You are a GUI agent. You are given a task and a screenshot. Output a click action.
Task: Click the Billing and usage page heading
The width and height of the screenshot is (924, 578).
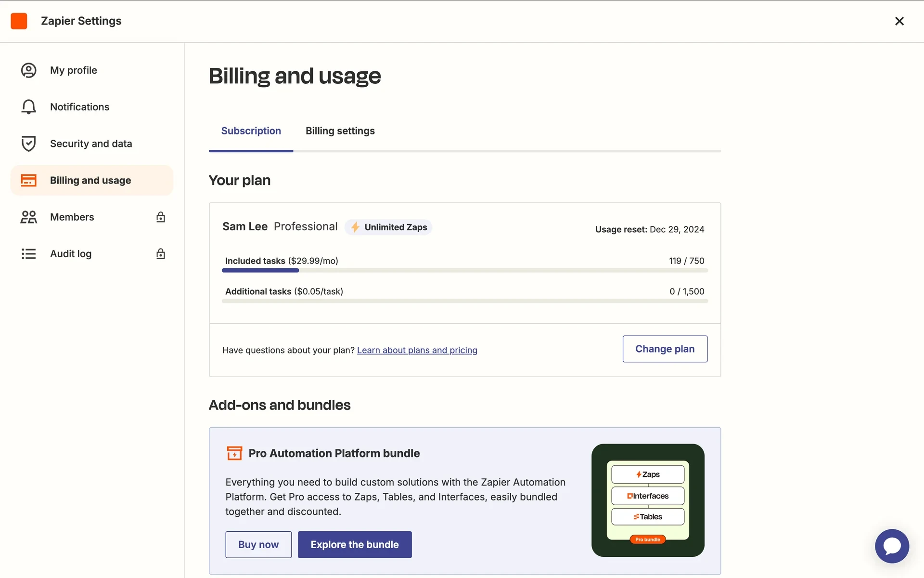(x=295, y=76)
